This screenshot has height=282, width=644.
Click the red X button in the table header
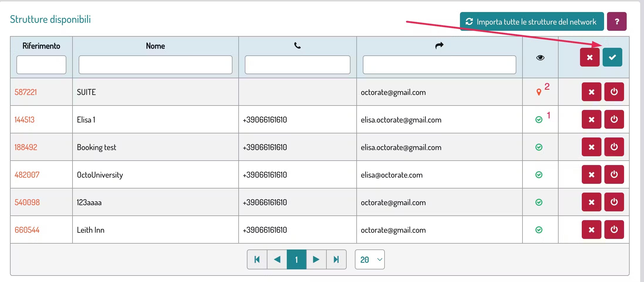pyautogui.click(x=590, y=57)
